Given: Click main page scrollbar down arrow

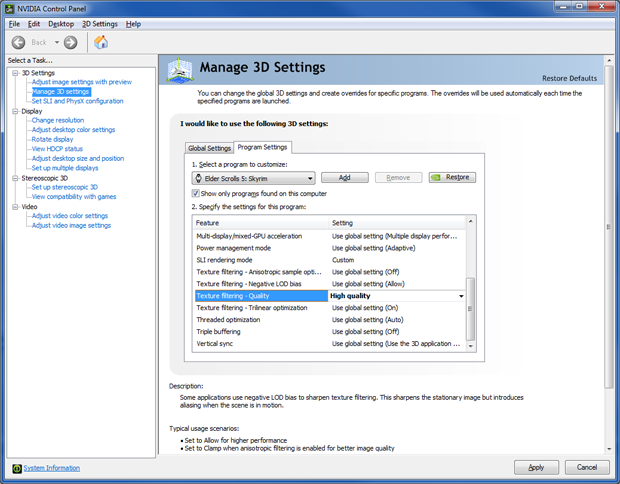Looking at the screenshot, I should pos(609,449).
